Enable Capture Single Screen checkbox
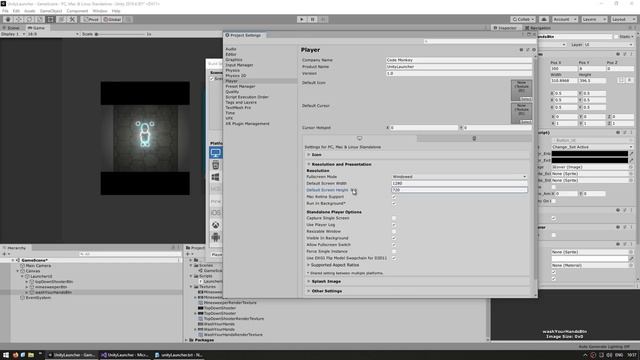640x360 pixels. click(394, 218)
